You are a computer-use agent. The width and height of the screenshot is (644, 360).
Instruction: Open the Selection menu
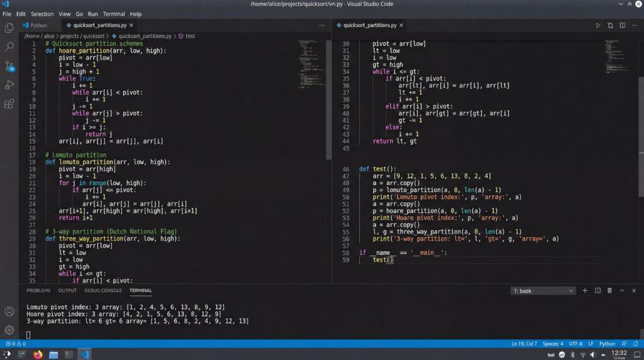click(x=42, y=14)
